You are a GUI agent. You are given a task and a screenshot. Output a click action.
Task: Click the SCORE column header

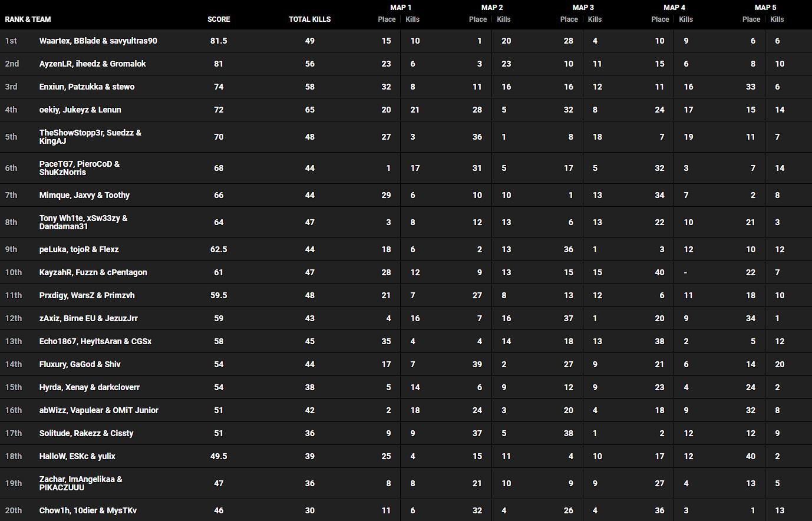tap(219, 19)
